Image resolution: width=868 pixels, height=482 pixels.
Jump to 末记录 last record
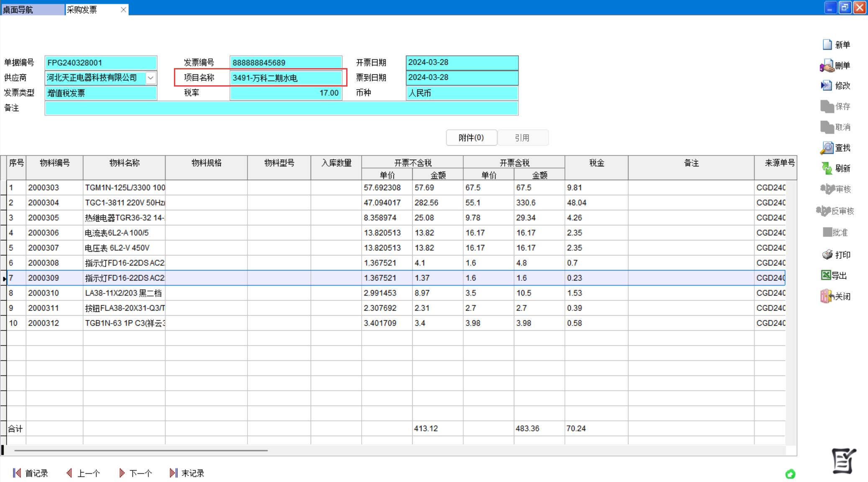coord(187,473)
